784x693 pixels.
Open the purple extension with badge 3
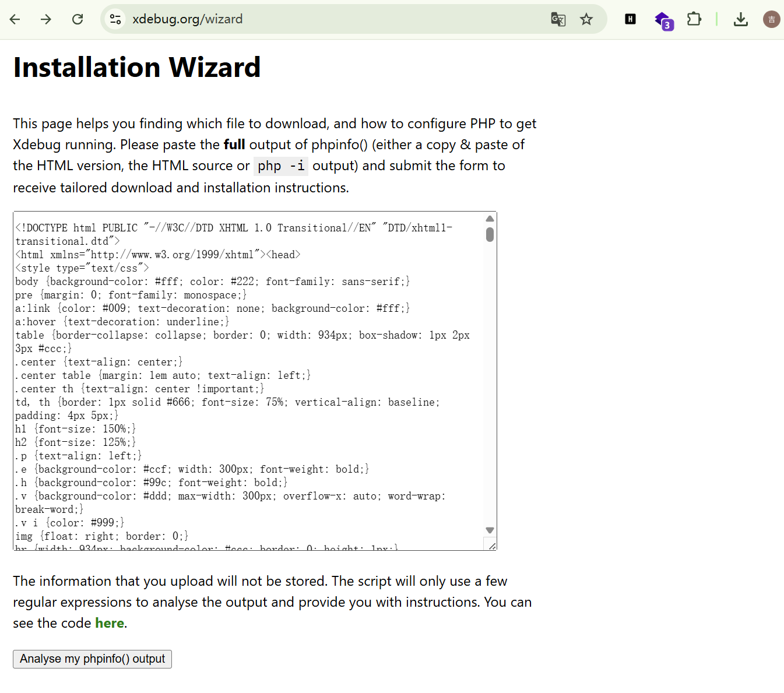(664, 20)
